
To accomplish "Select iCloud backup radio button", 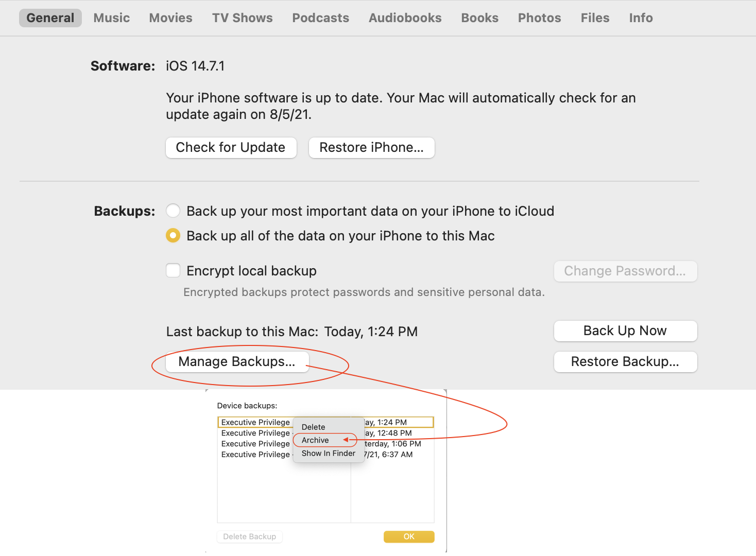I will click(x=173, y=211).
